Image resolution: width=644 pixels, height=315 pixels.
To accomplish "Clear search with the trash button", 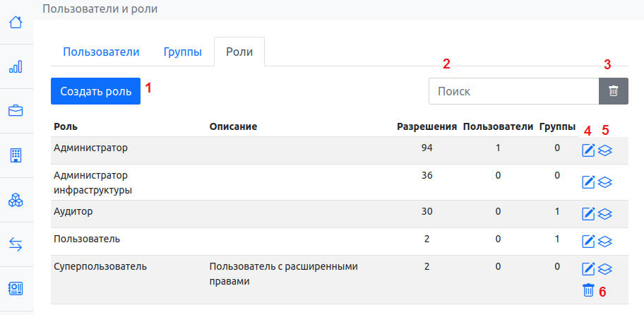I will point(614,91).
